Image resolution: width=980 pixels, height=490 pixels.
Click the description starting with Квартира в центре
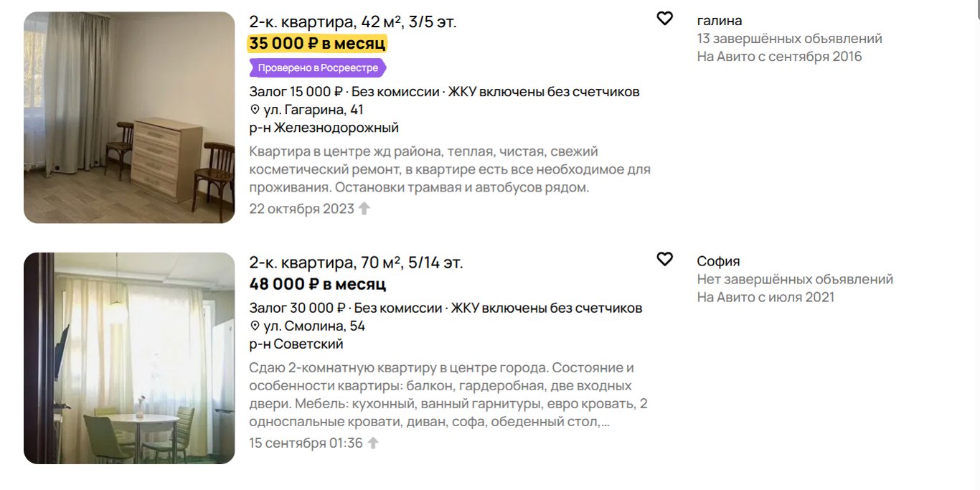(x=450, y=170)
